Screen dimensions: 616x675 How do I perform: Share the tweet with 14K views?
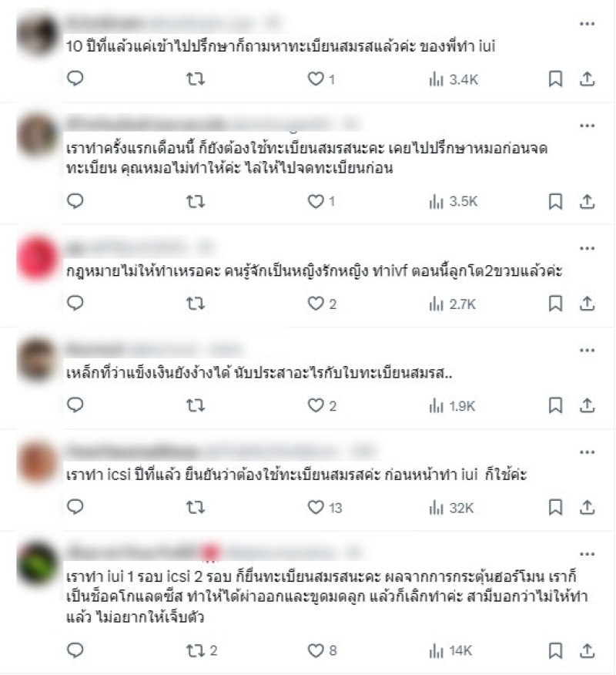(588, 650)
